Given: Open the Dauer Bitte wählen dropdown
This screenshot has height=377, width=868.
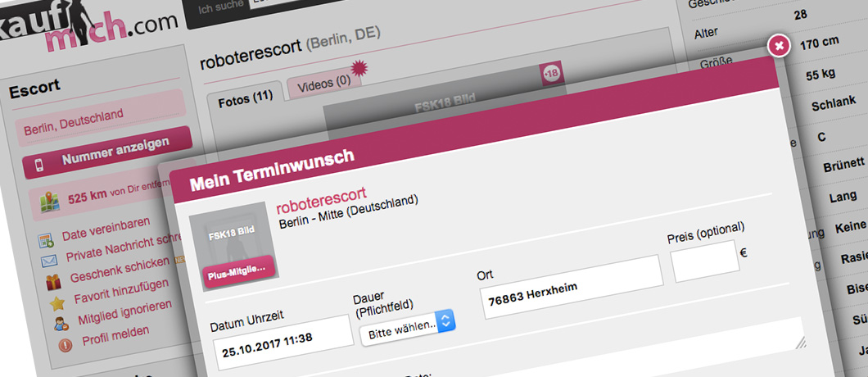Looking at the screenshot, I should pos(408,328).
